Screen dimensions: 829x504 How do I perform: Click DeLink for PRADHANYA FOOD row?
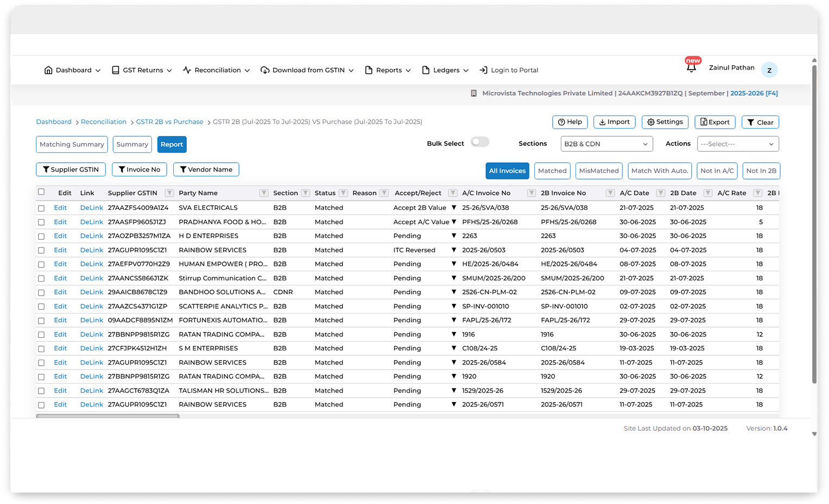pos(91,222)
